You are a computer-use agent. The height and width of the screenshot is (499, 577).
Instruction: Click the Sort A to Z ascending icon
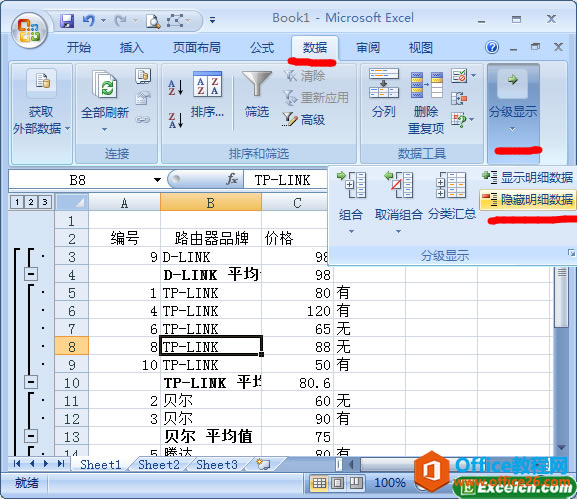coord(176,88)
